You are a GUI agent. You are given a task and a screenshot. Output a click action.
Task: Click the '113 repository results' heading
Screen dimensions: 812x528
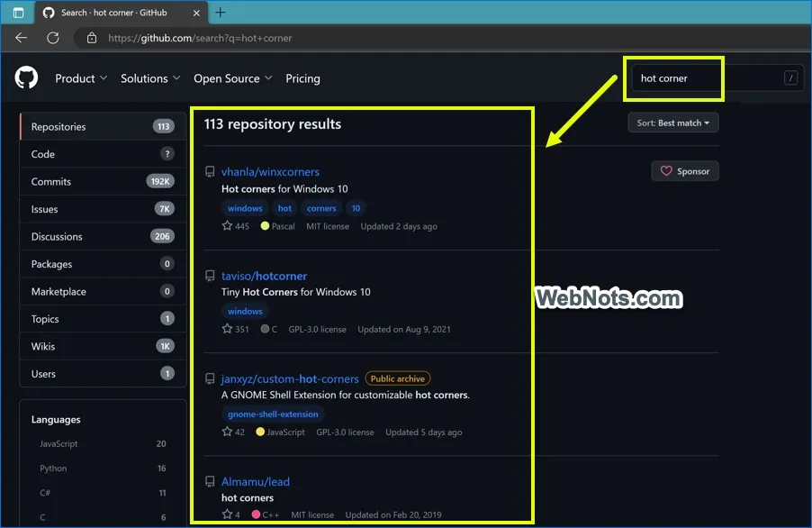pyautogui.click(x=273, y=124)
